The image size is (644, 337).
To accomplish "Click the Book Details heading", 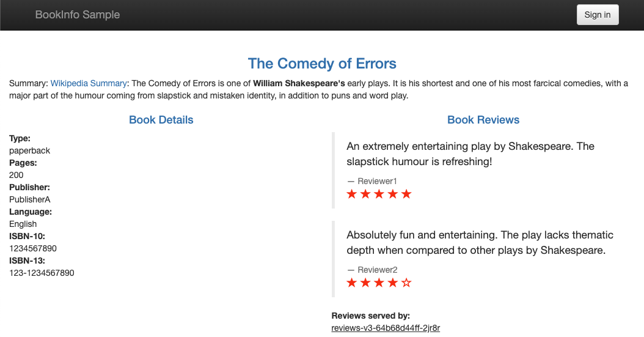I will (161, 120).
